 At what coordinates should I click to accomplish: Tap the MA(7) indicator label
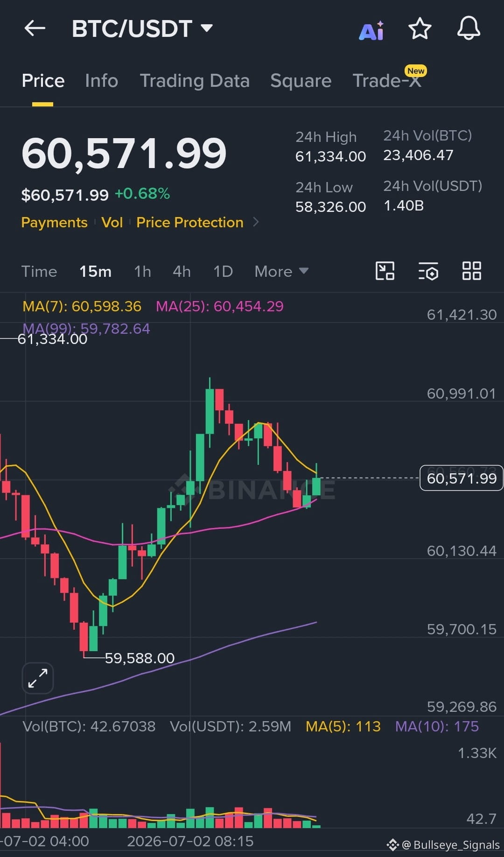coord(82,306)
